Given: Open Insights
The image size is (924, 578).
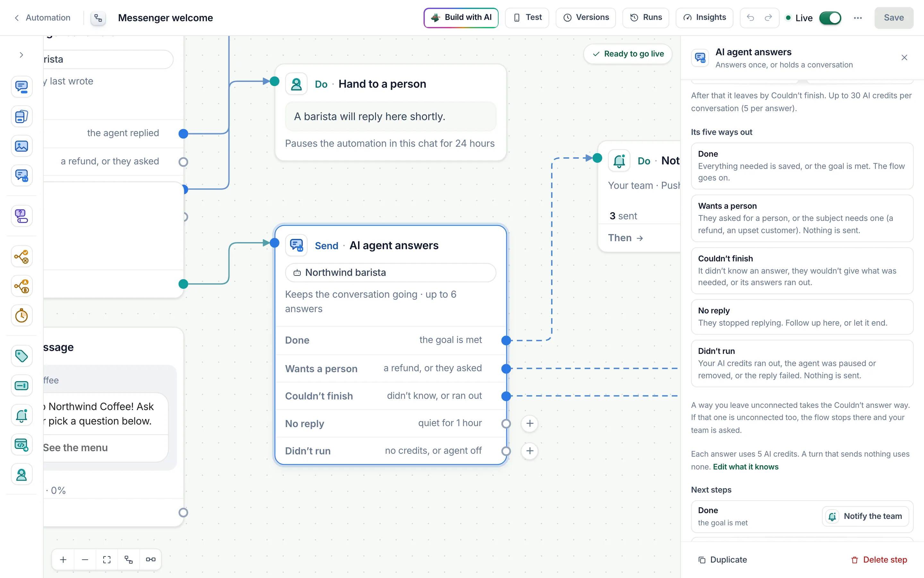Looking at the screenshot, I should [704, 18].
